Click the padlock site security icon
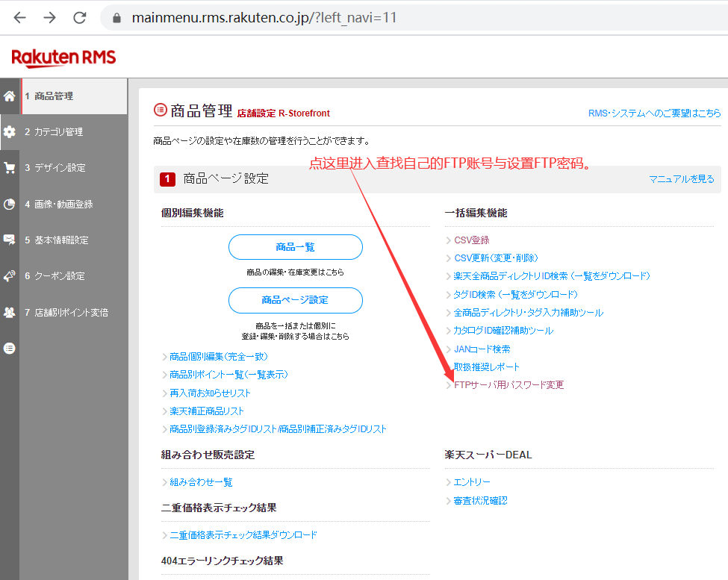This screenshot has height=580, width=728. coord(117,18)
